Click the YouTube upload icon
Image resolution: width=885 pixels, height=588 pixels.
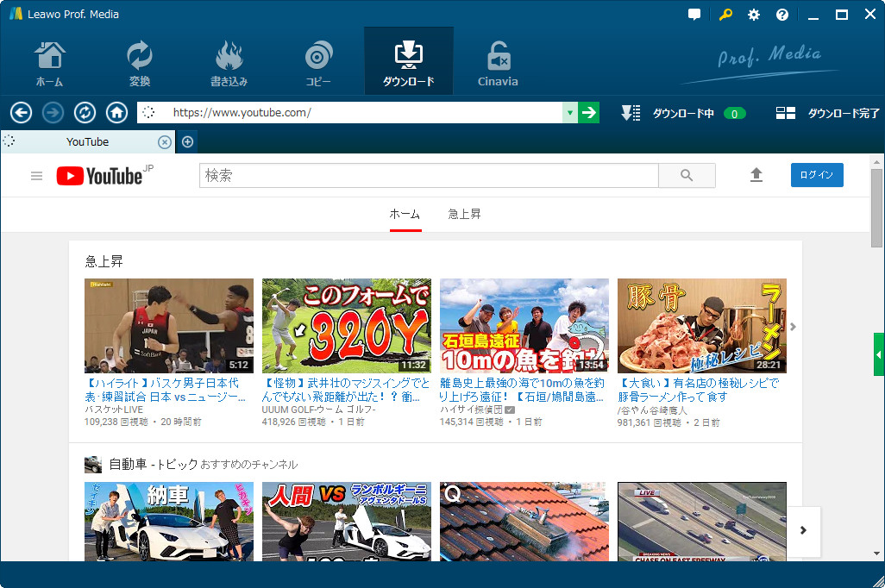tap(756, 176)
